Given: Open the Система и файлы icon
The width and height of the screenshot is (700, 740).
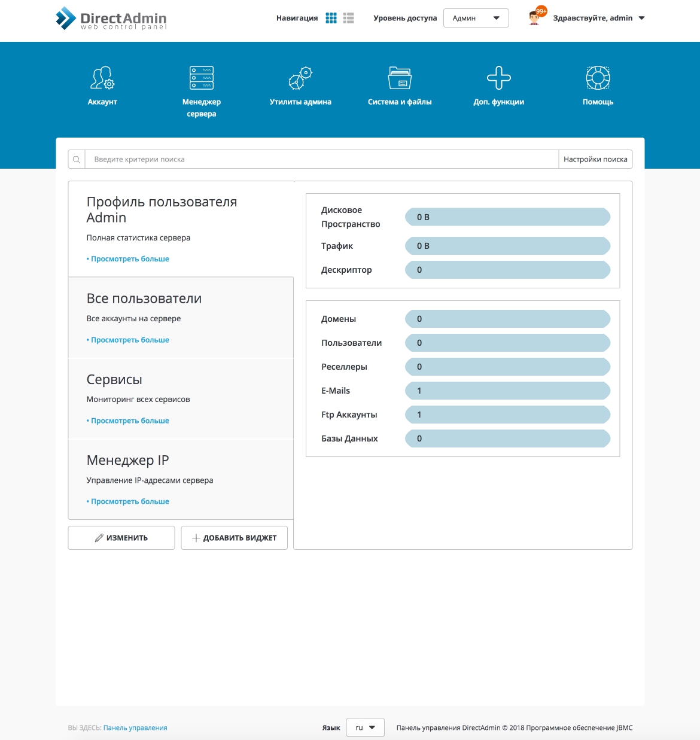Looking at the screenshot, I should click(x=400, y=78).
